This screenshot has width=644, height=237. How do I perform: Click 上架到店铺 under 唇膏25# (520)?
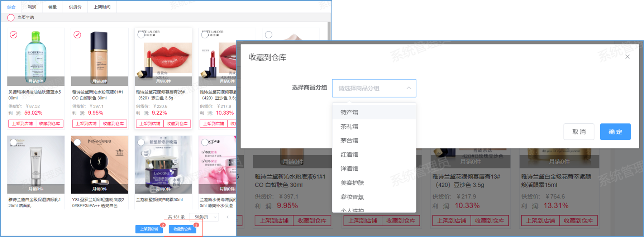pyautogui.click(x=150, y=124)
